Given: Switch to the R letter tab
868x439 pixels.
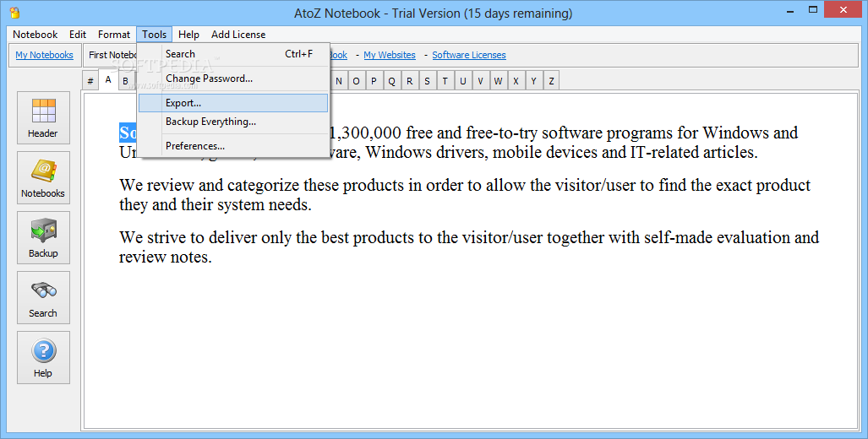Looking at the screenshot, I should pos(409,81).
